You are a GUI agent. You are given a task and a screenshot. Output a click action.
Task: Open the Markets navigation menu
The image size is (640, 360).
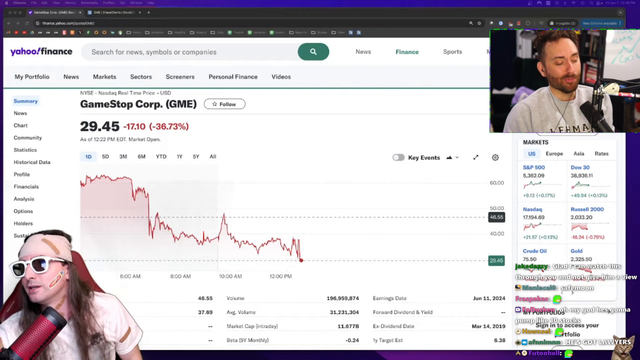(104, 77)
